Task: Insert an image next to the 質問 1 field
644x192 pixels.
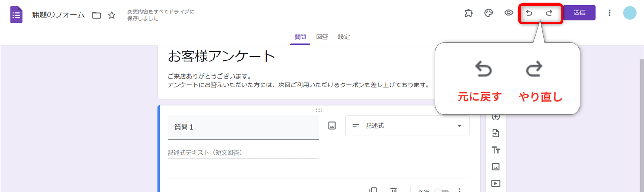Action: tap(332, 126)
